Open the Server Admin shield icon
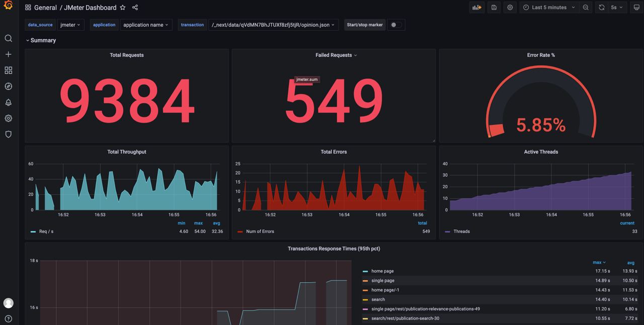The image size is (644, 325). 8,134
